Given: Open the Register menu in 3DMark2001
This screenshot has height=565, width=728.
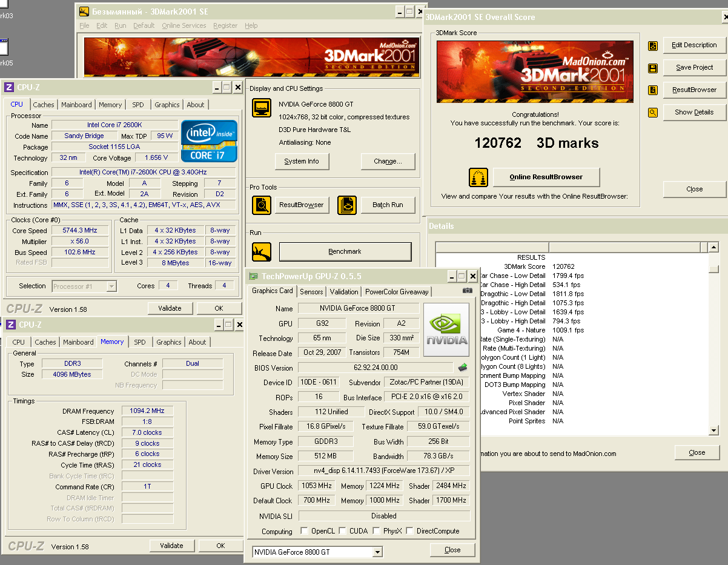Looking at the screenshot, I should (x=225, y=25).
